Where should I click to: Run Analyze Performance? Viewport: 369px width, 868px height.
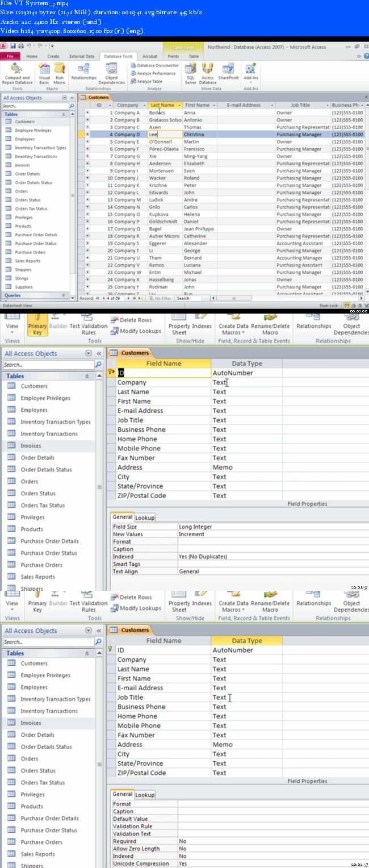click(x=153, y=73)
